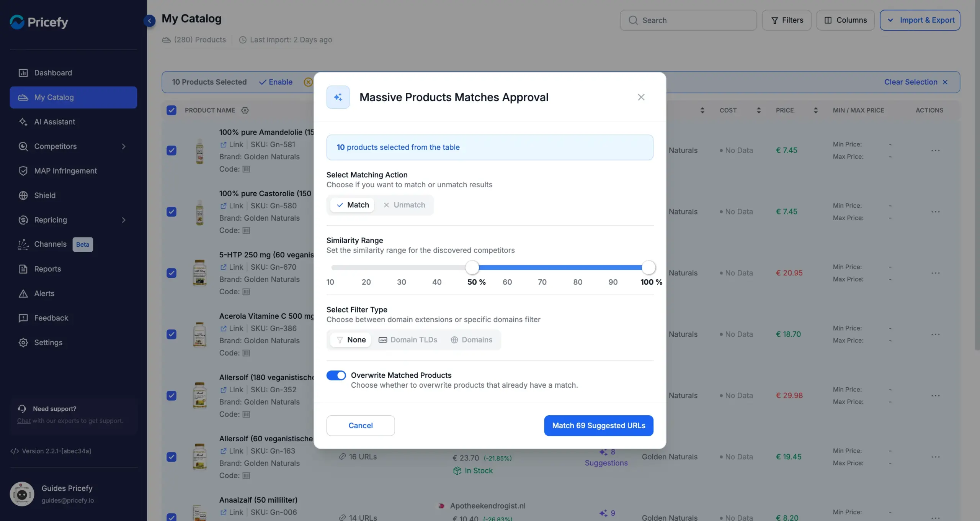Click the barcode icon of Gn-386
Viewport: 980px width, 521px height.
click(246, 353)
